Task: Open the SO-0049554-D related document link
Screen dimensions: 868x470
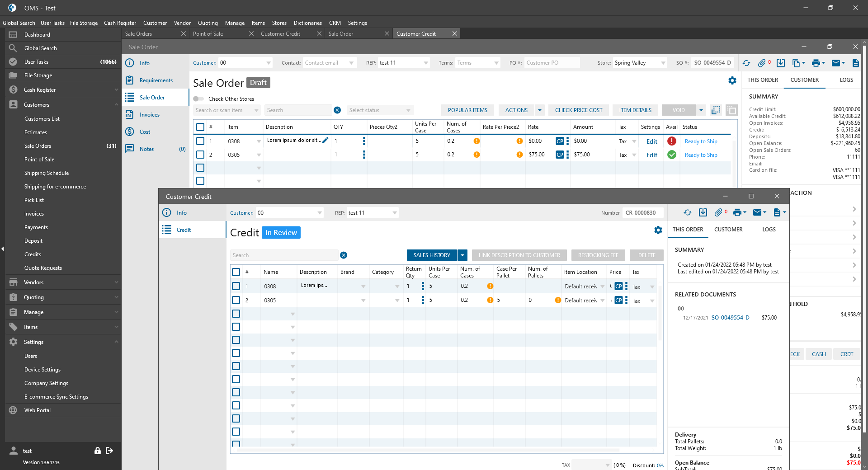Action: click(x=730, y=318)
